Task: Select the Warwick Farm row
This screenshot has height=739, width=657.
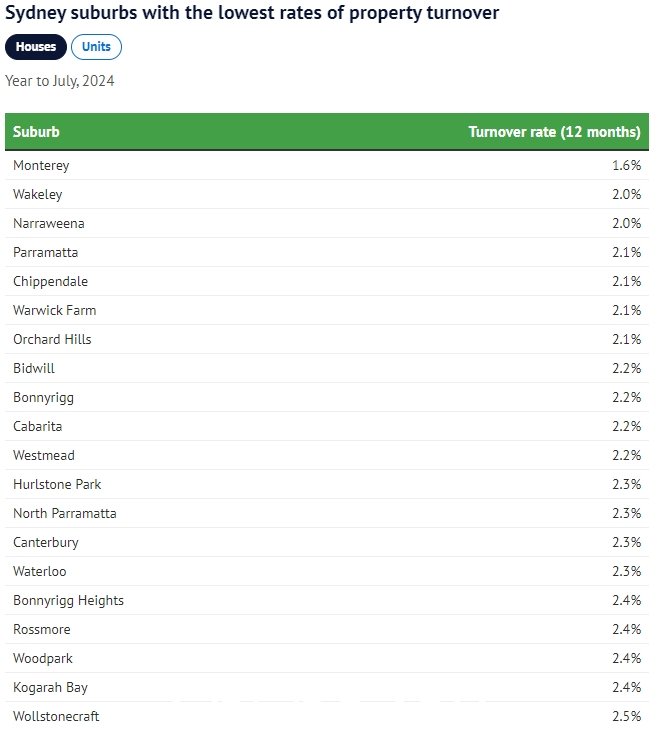Action: (327, 310)
